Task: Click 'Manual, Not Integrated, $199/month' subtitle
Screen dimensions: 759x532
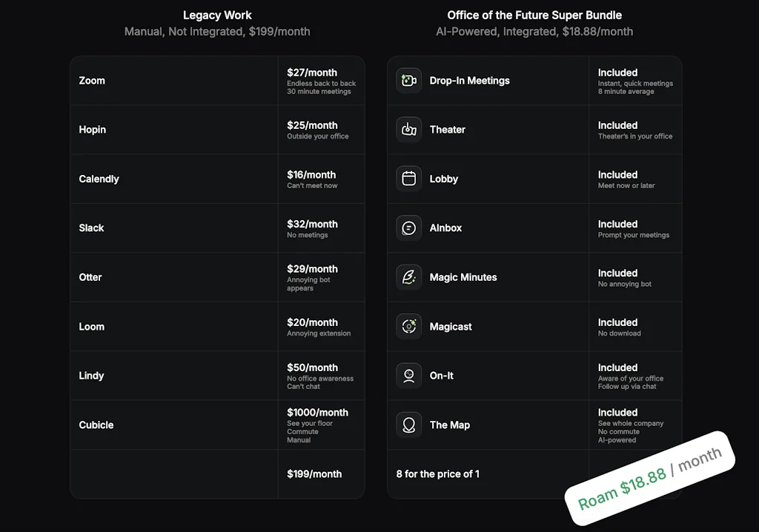Action: [x=217, y=31]
